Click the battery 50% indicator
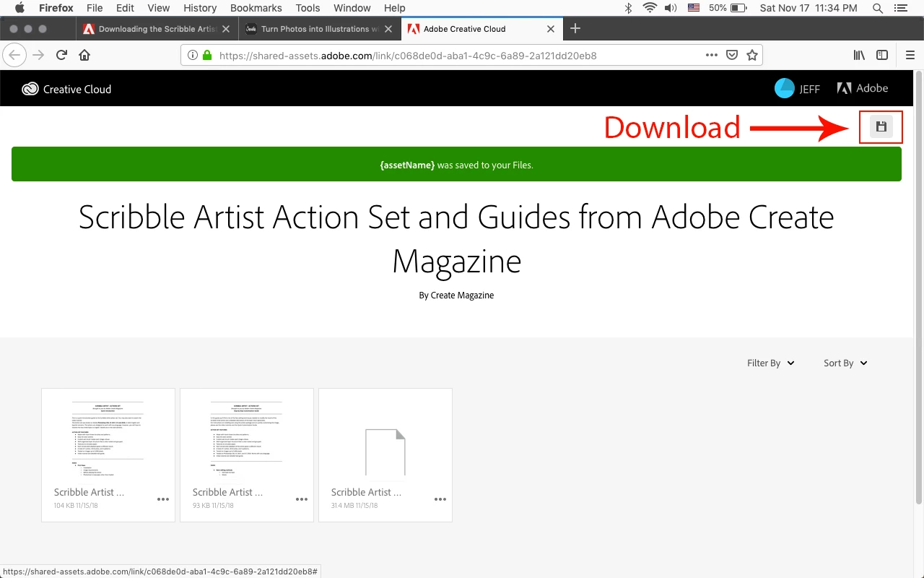The image size is (924, 578). [x=728, y=8]
